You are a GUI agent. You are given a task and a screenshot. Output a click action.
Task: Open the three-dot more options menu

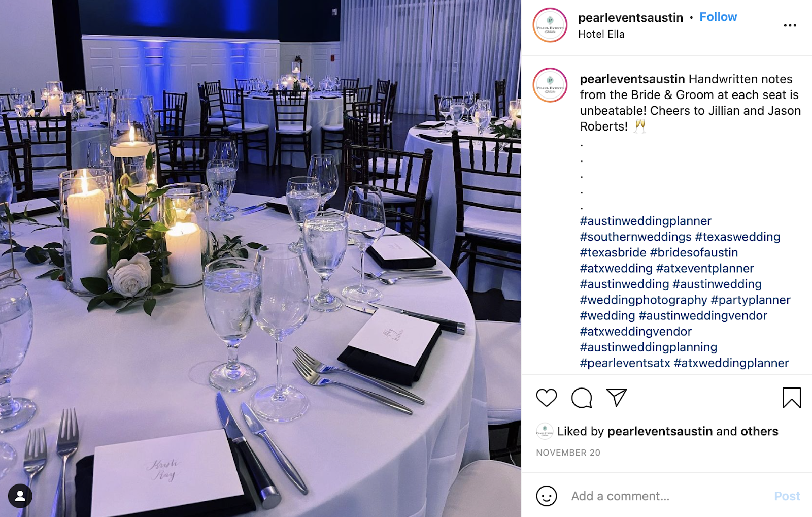[790, 25]
